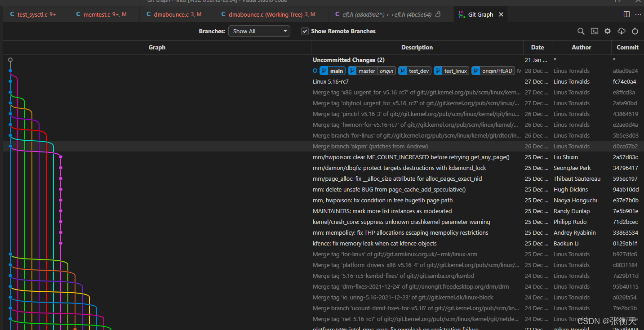Select the mm/damon/dbgfs commit row

(323, 168)
